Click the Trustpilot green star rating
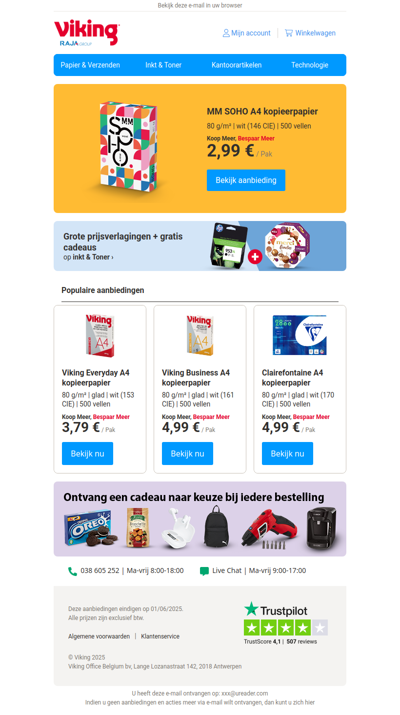 [286, 627]
